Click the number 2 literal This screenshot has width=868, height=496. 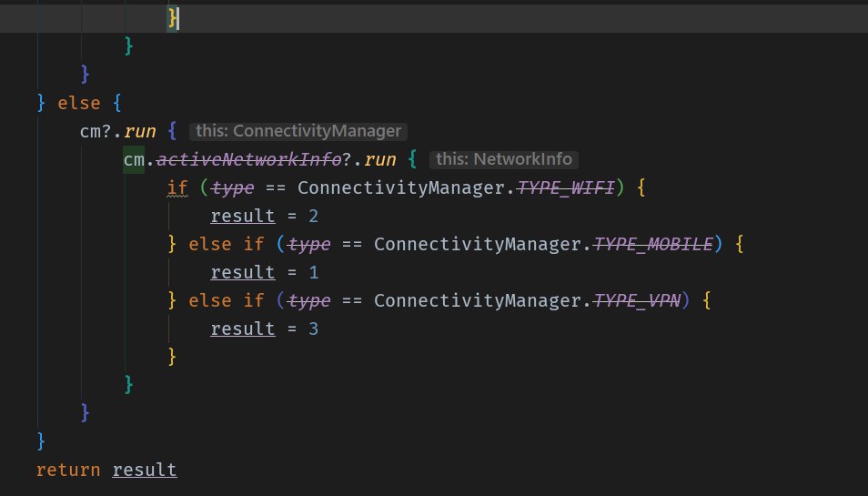coord(313,216)
